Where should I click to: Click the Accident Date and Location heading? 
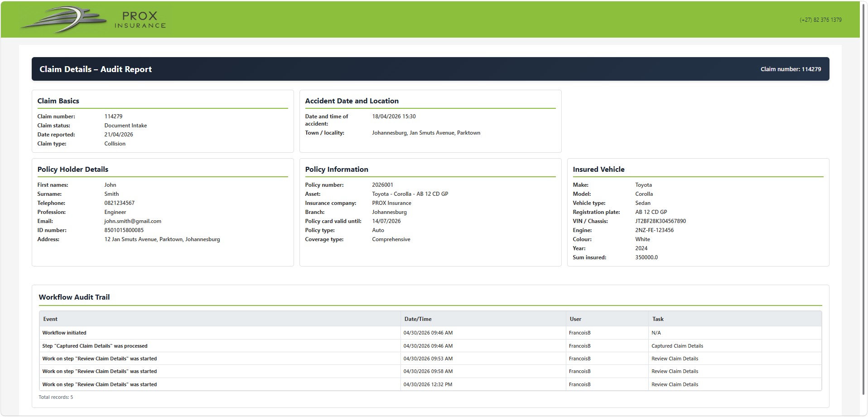[x=352, y=101]
